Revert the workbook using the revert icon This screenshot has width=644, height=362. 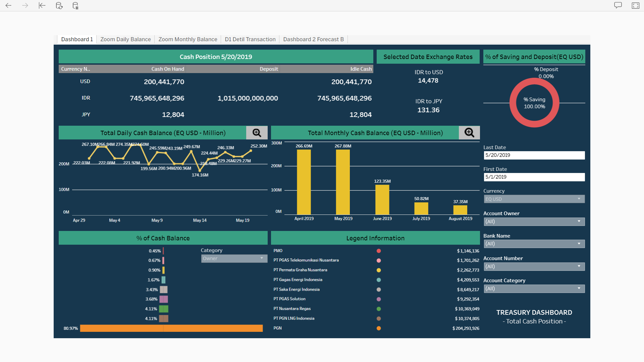click(x=42, y=5)
